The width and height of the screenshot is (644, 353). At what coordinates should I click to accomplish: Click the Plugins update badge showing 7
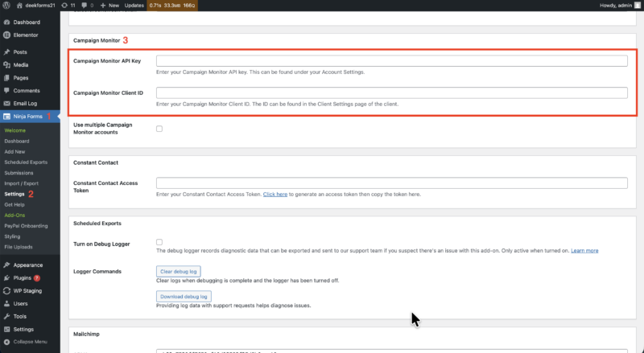point(36,278)
